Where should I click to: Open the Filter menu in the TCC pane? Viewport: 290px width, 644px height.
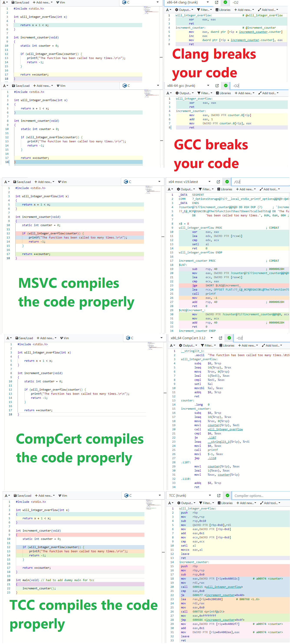click(x=206, y=503)
